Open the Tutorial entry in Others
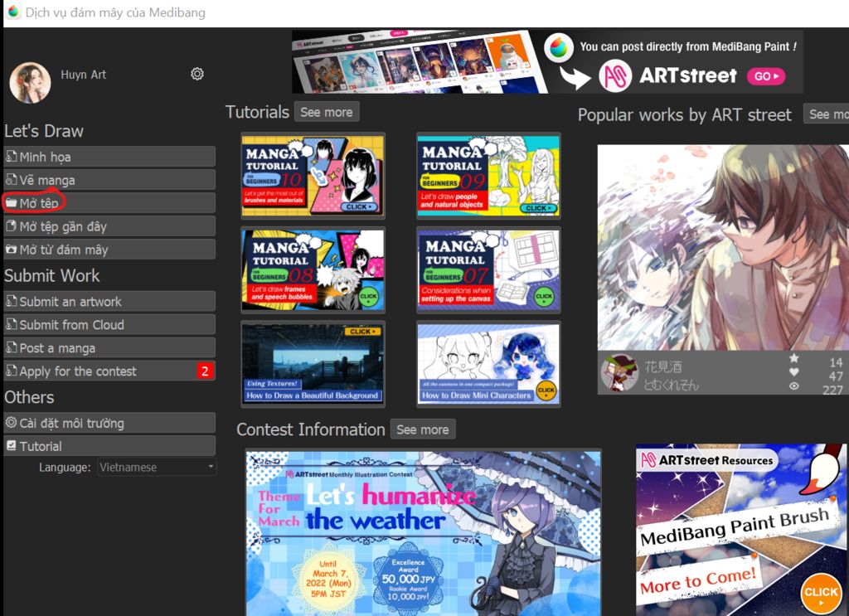The width and height of the screenshot is (849, 616). pos(109,447)
